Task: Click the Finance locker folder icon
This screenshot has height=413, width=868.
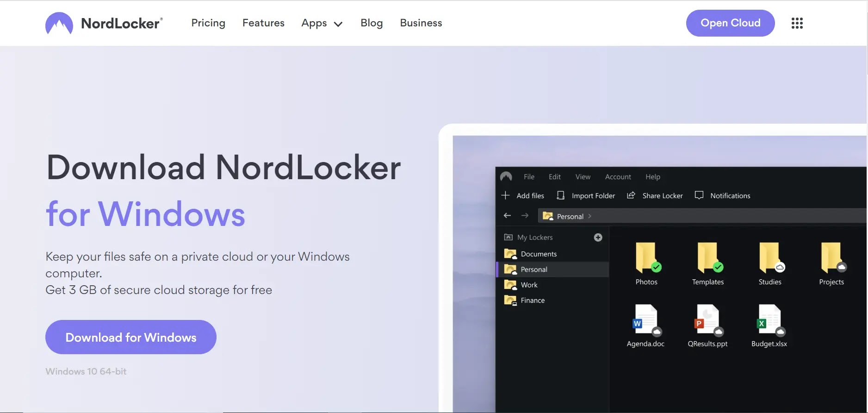Action: (x=510, y=300)
